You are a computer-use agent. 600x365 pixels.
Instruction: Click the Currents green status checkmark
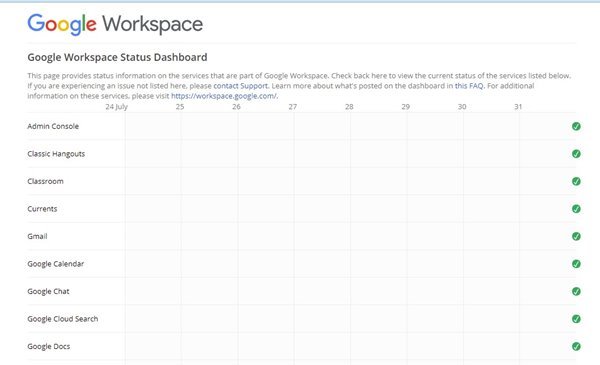pyautogui.click(x=576, y=209)
